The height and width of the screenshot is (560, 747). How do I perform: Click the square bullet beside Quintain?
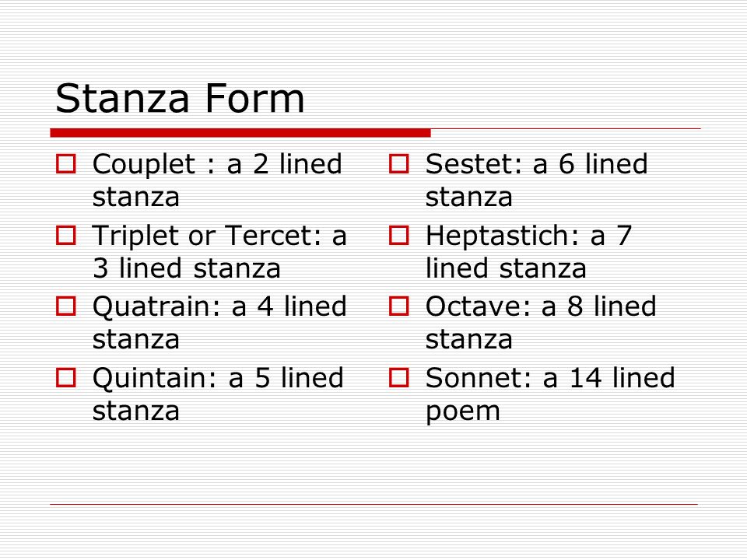click(65, 378)
